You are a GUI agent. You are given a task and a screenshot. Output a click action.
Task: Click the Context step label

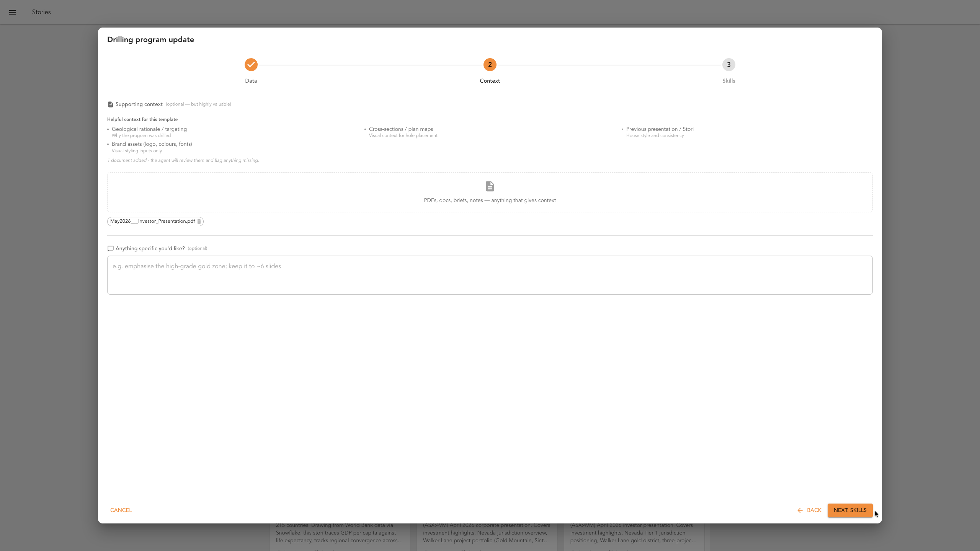point(490,81)
